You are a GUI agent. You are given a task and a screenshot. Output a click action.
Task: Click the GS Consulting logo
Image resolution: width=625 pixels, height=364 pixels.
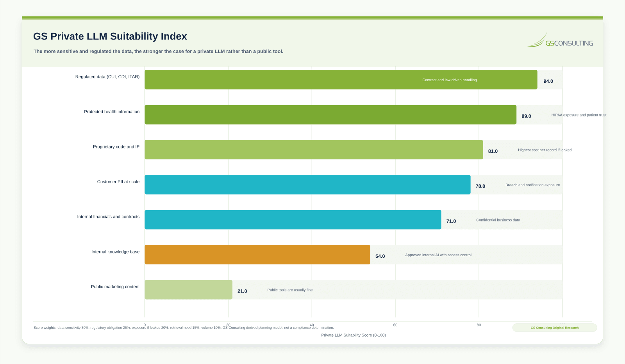tap(560, 41)
